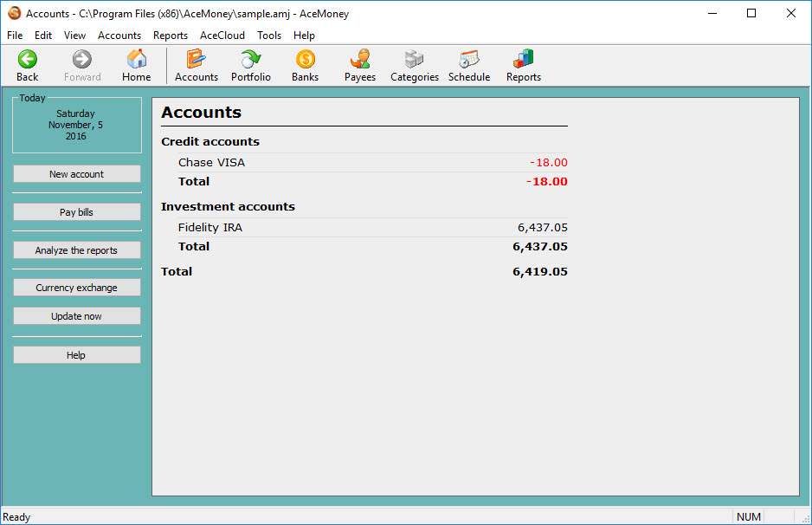Open the AceCloud menu
Screen dimensions: 812x525
tap(222, 36)
